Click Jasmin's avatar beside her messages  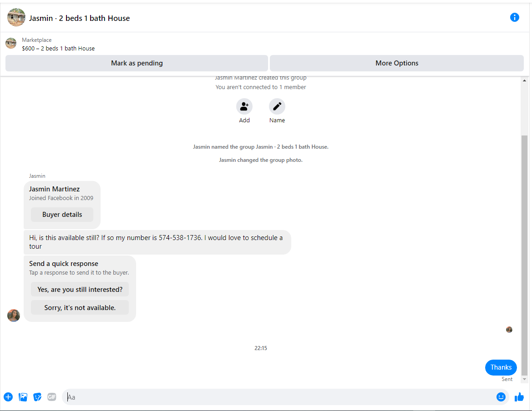pyautogui.click(x=14, y=316)
